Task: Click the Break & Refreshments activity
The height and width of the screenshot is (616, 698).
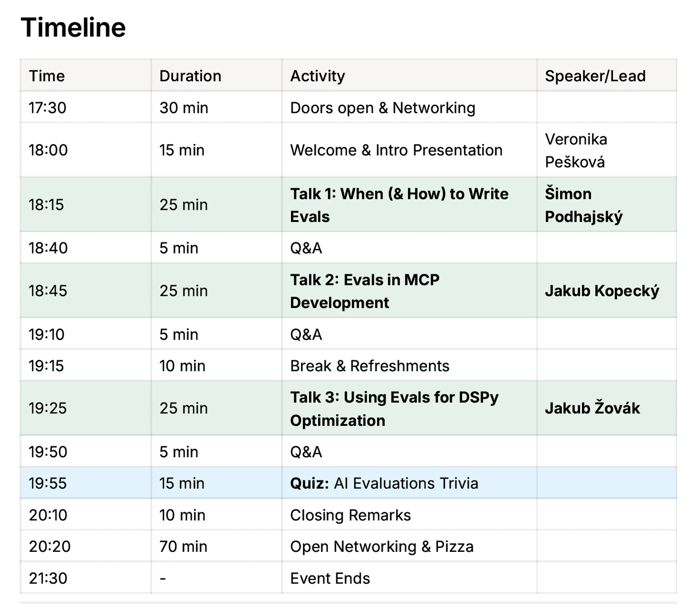Action: click(370, 366)
